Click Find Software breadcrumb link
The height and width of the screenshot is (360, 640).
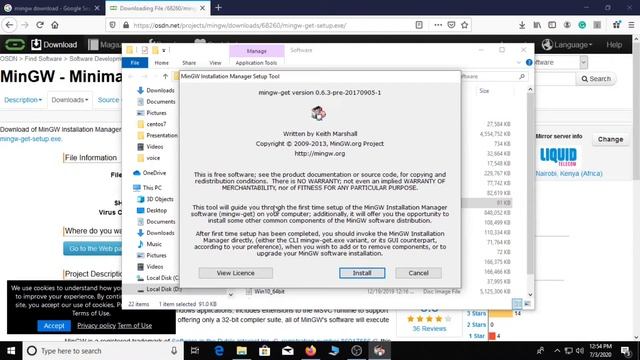coord(43,59)
